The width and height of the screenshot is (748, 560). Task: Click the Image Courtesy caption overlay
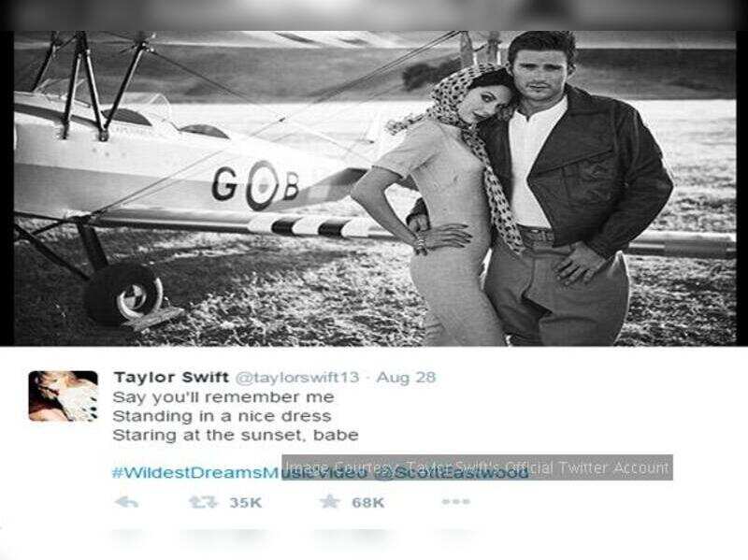477,467
